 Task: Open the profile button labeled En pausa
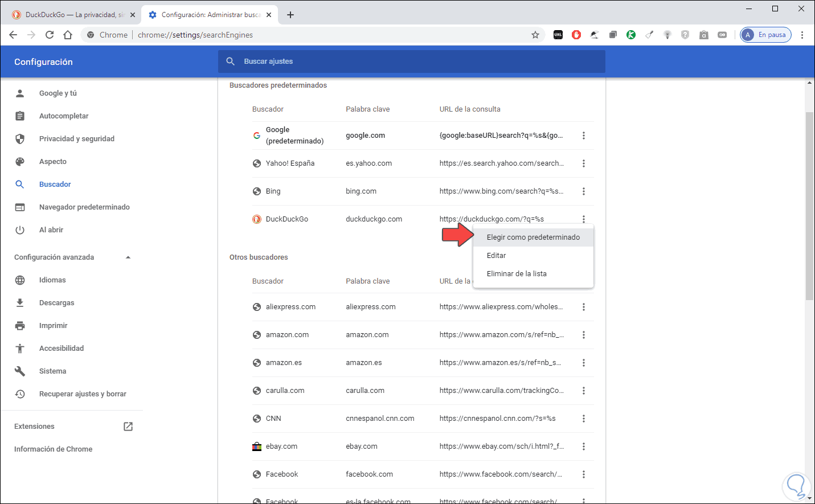(x=766, y=35)
